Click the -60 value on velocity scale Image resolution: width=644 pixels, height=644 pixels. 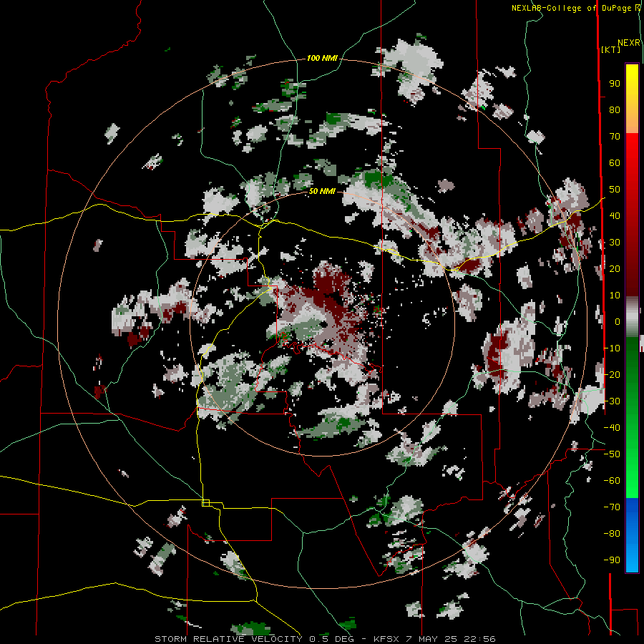click(x=612, y=481)
